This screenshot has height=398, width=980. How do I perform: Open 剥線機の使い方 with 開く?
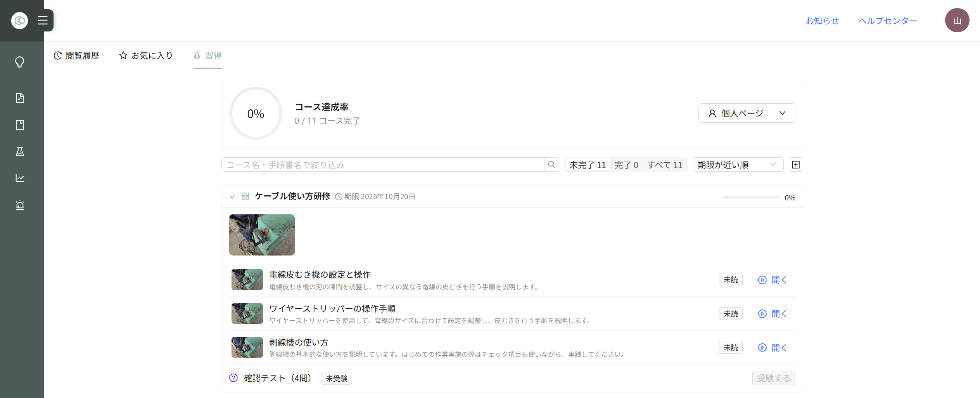tap(772, 348)
